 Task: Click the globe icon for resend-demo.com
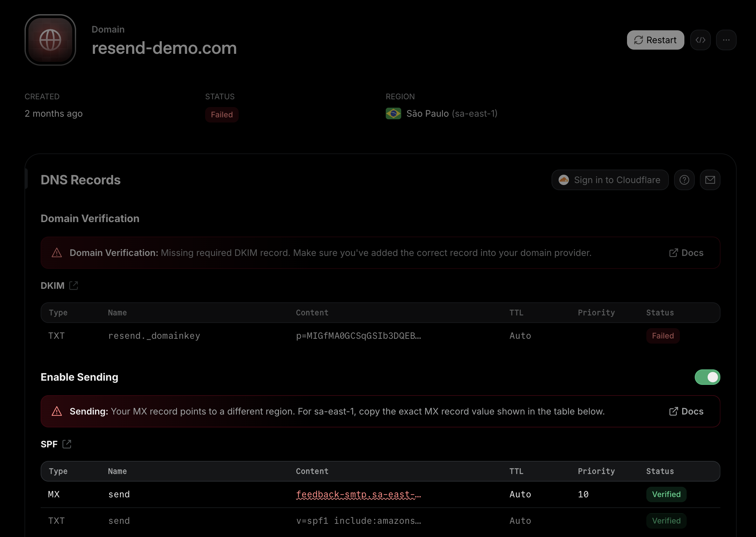click(50, 40)
